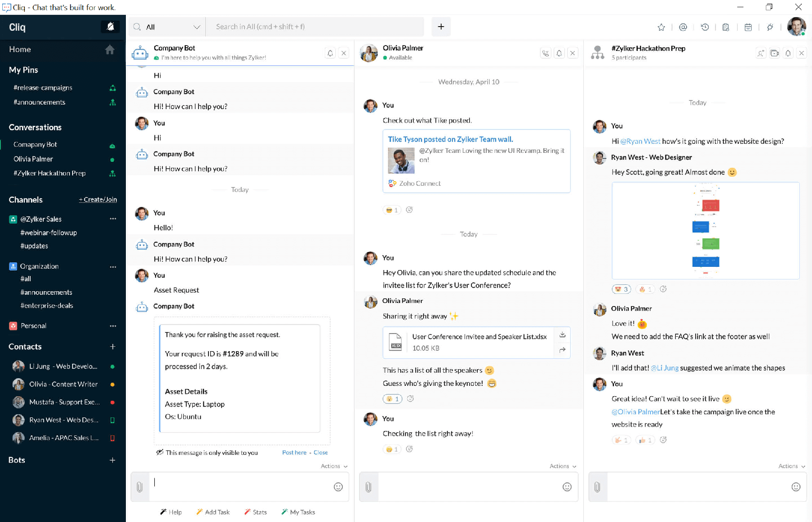
Task: Click the Add Task bot command
Action: (213, 512)
